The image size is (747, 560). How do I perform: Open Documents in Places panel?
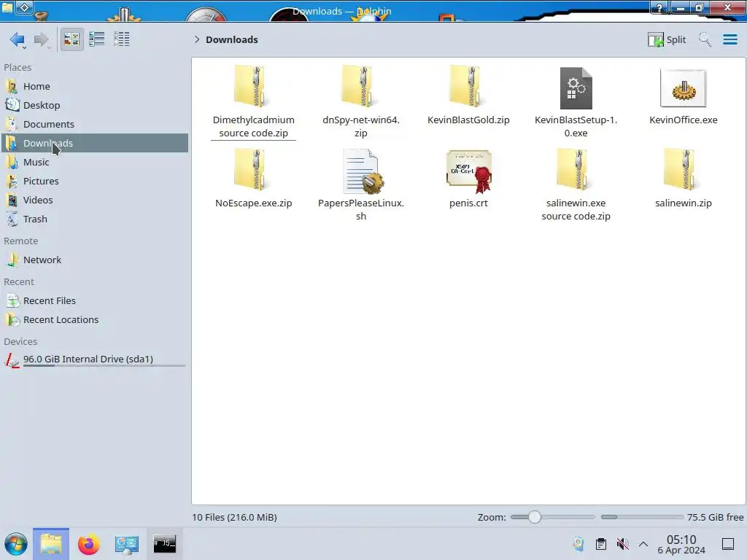94,124
